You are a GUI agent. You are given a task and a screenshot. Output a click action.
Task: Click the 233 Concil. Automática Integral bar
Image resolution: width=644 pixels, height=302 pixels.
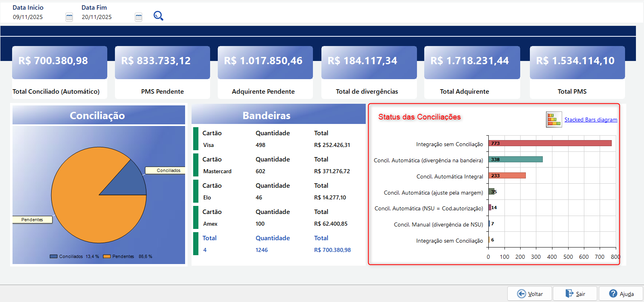tap(507, 176)
